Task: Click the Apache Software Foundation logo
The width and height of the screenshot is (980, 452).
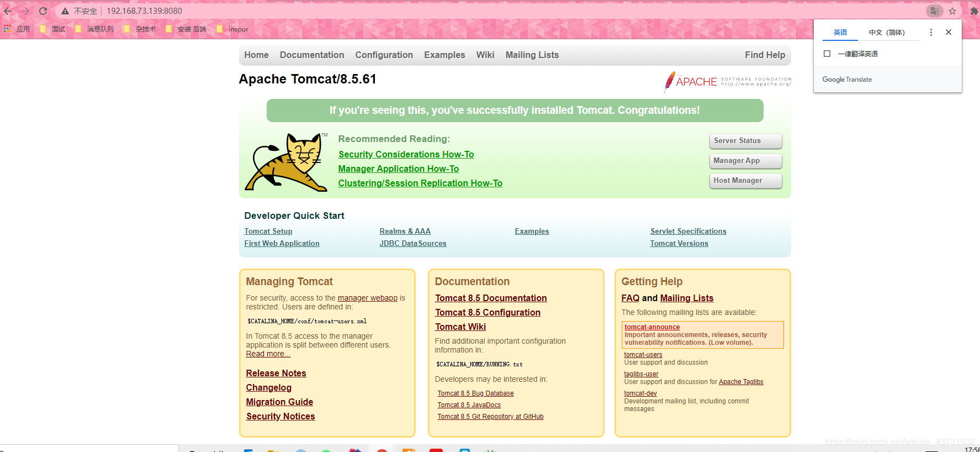Action: [x=728, y=82]
